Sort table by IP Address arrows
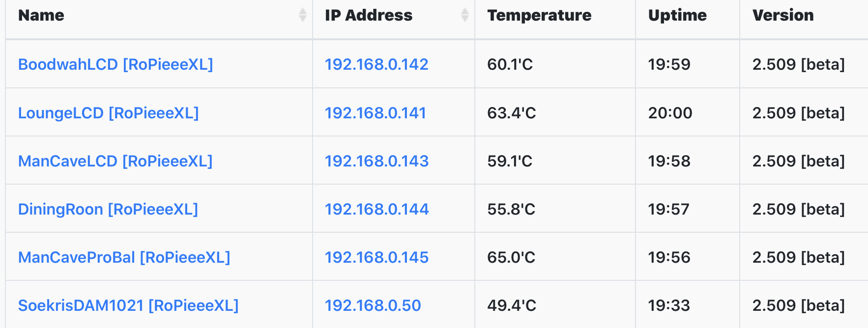The width and height of the screenshot is (868, 328). [464, 15]
